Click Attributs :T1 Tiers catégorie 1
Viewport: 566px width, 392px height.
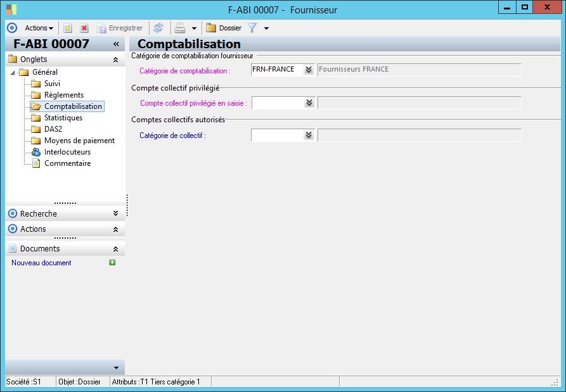[x=156, y=381]
